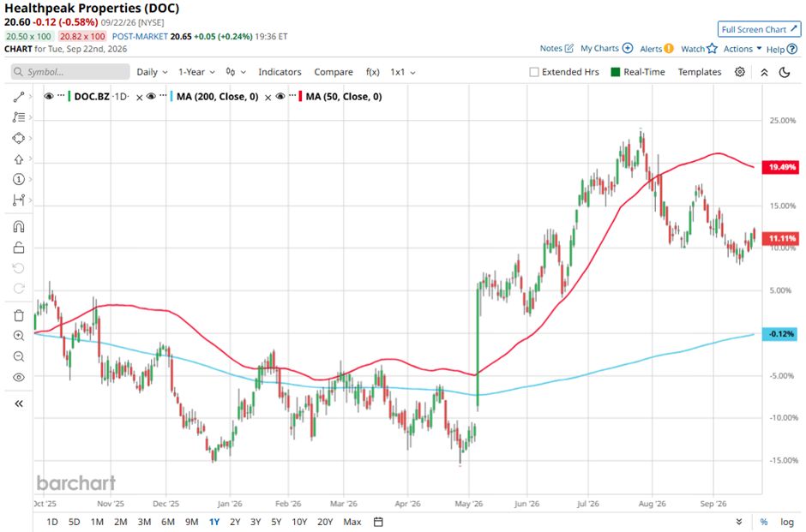Viewport: 806px width, 532px height.
Task: Activate the magnet snap tool
Action: pos(19,226)
